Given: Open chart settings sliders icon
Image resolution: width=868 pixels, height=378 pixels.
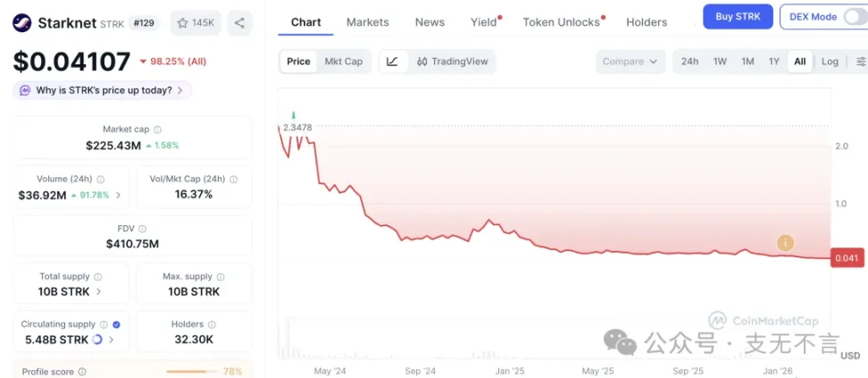Looking at the screenshot, I should (861, 62).
